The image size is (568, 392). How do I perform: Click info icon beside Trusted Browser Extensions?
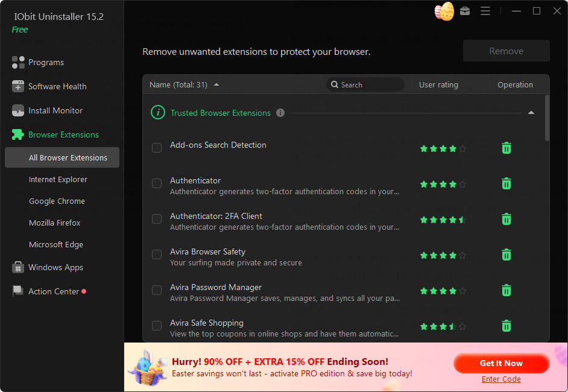280,113
